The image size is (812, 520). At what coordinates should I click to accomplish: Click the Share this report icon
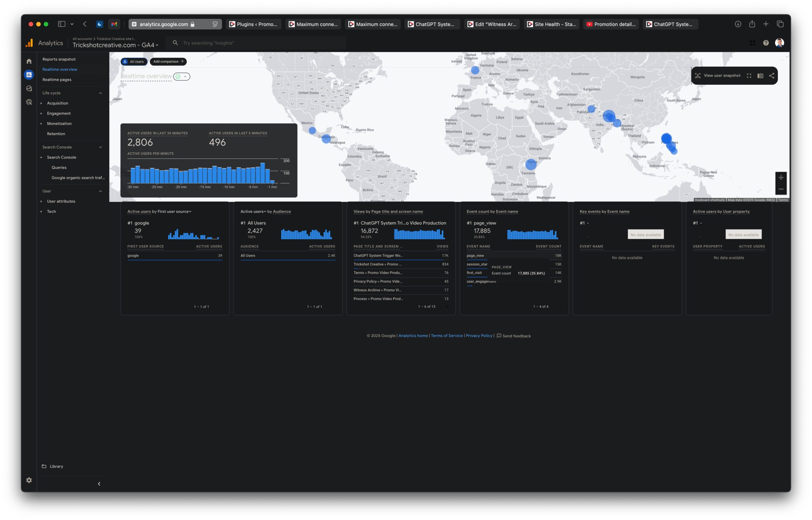771,76
